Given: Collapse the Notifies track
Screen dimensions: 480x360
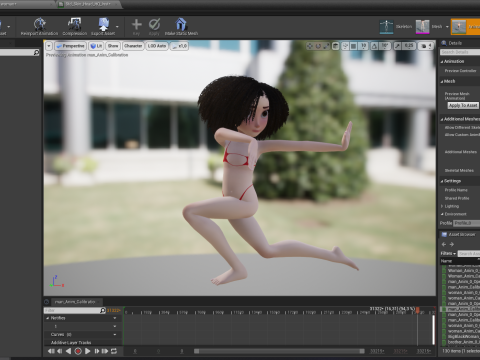Looking at the screenshot, I should point(47,318).
